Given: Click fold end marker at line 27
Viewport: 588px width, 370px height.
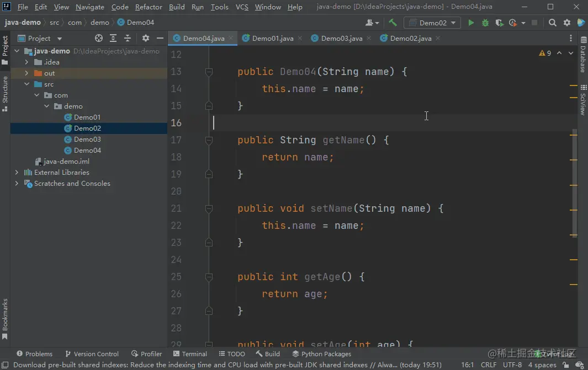Looking at the screenshot, I should [x=209, y=311].
